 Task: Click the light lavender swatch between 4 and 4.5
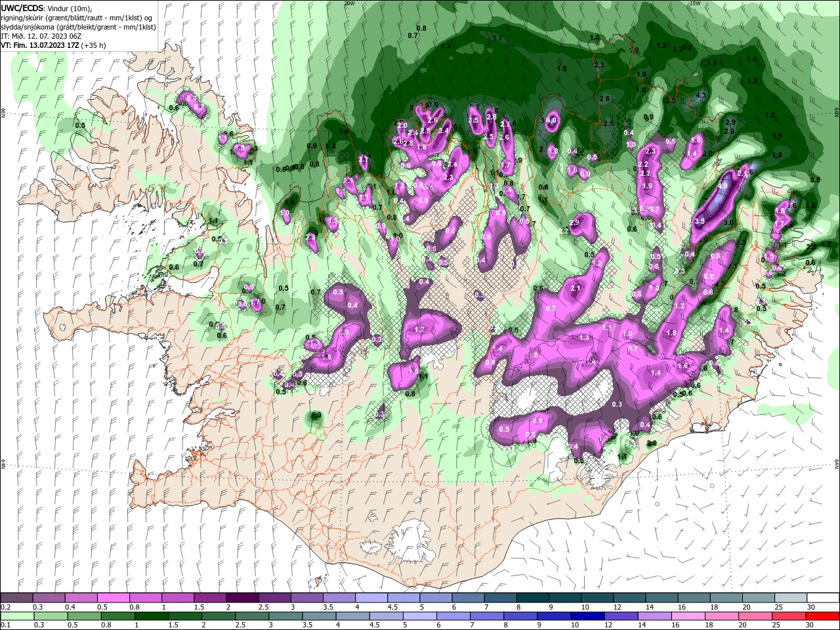[x=371, y=598]
